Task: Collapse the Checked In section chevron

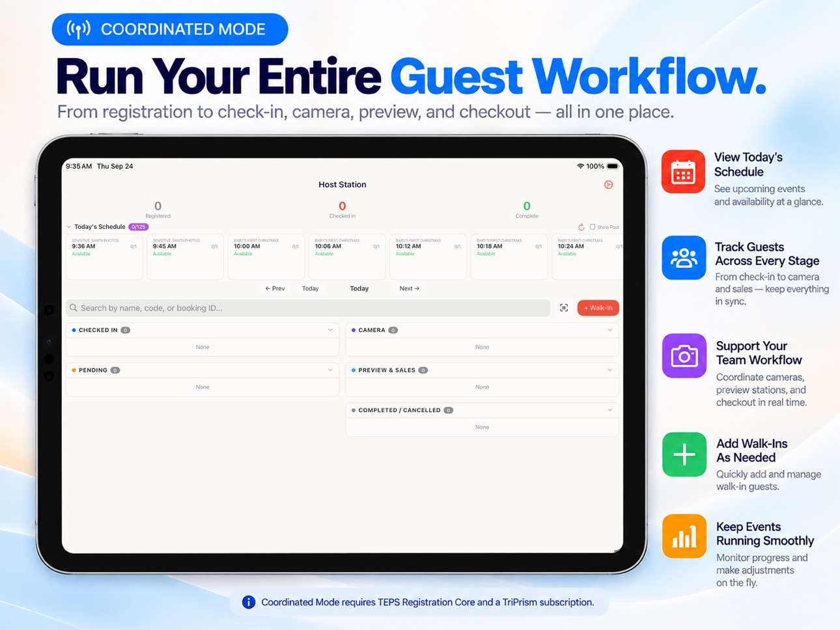Action: tap(330, 330)
